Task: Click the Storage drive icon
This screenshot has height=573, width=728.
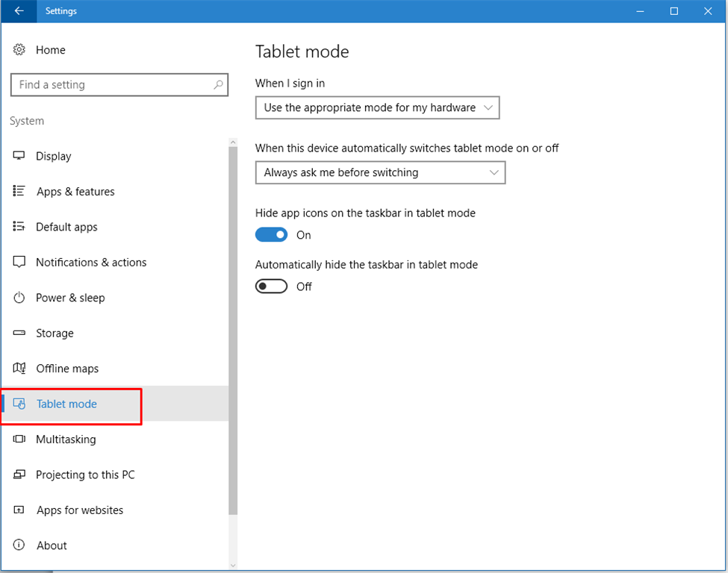Action: 19,333
